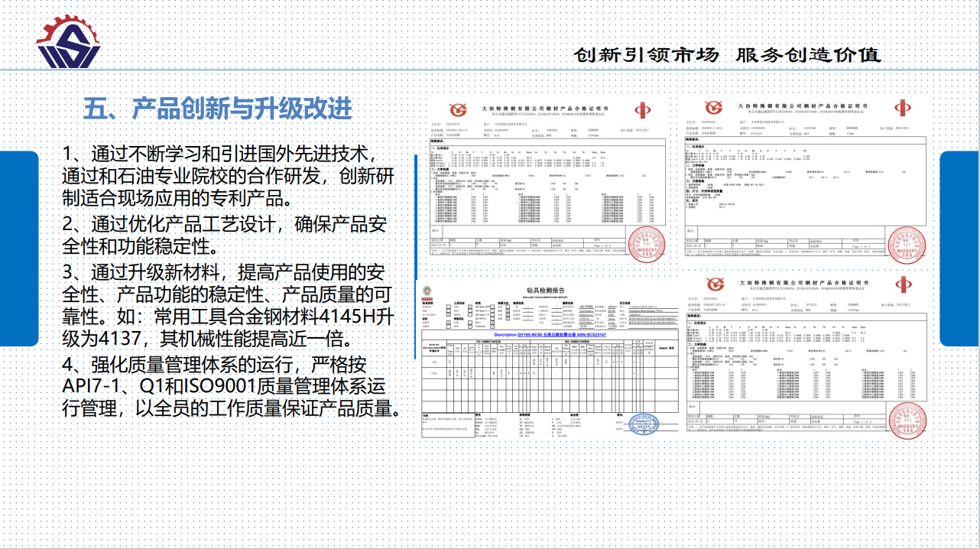Screen dimensions: 980x549
Task: Click the slogan 创新引领市场 服务创造价值
Action: point(727,54)
